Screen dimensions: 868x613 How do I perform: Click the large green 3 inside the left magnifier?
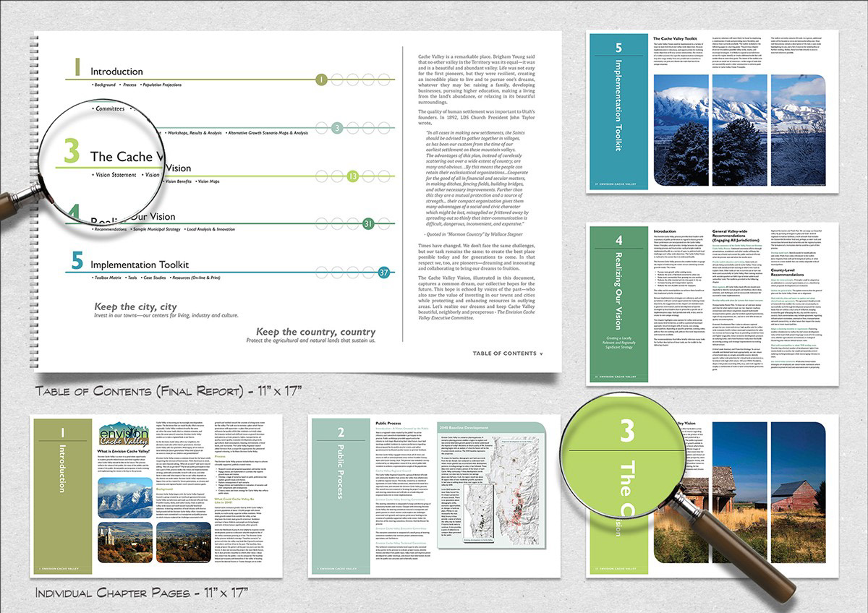(x=71, y=152)
